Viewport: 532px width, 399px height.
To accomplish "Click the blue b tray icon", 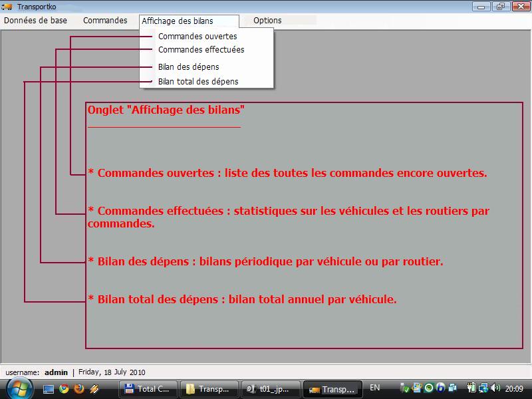I will [x=440, y=388].
